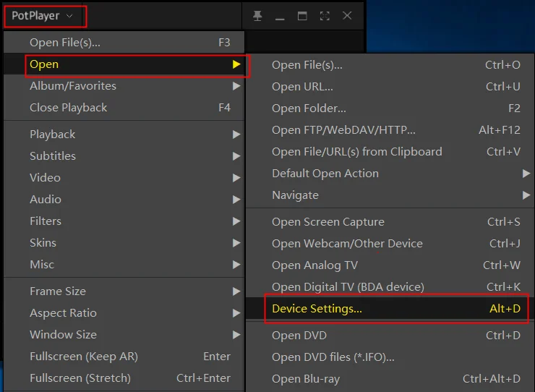Expand the Subtitles submenu
The image size is (535, 392).
pos(124,156)
